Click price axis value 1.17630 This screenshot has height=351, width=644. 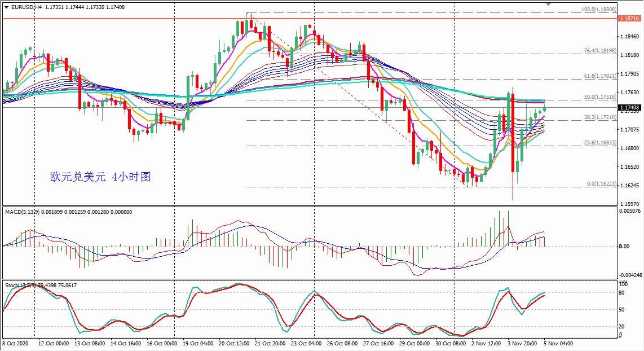(629, 93)
